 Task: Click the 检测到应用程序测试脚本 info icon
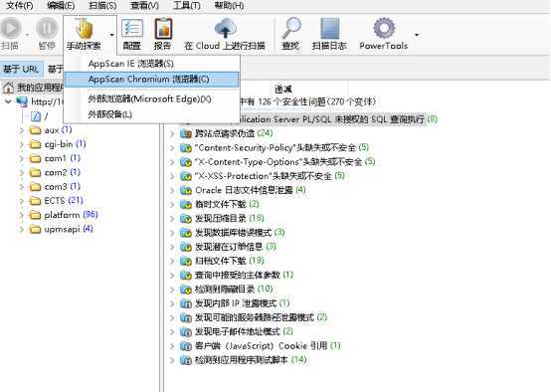tap(186, 360)
